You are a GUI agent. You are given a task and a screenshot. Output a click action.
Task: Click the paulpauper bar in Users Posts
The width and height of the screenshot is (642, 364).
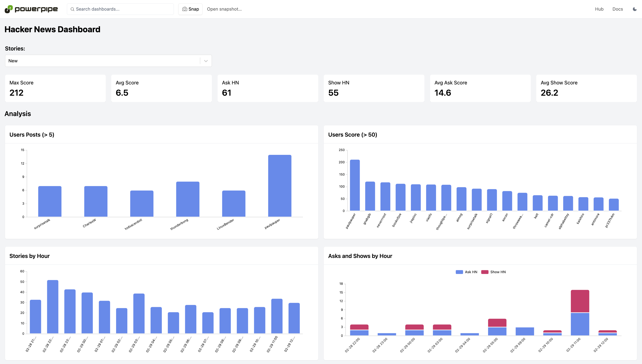[279, 185]
